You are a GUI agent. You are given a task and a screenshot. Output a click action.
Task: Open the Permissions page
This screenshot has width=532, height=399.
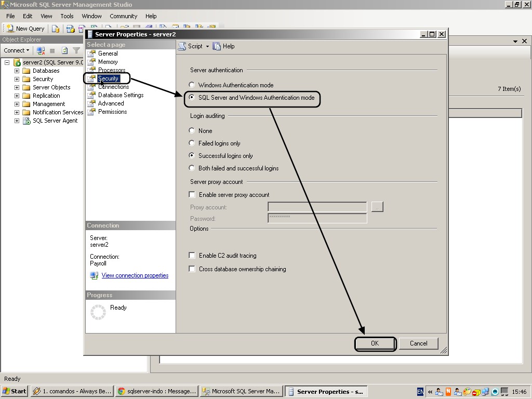pos(112,112)
